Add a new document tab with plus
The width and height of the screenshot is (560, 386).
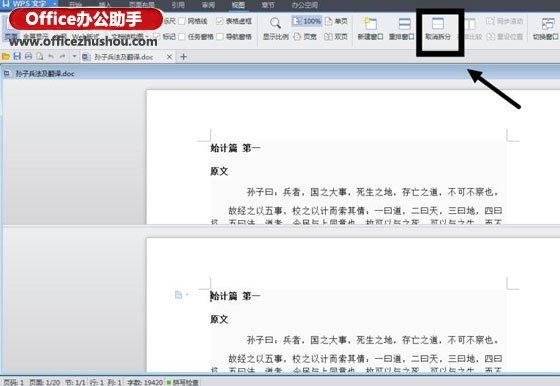184,57
